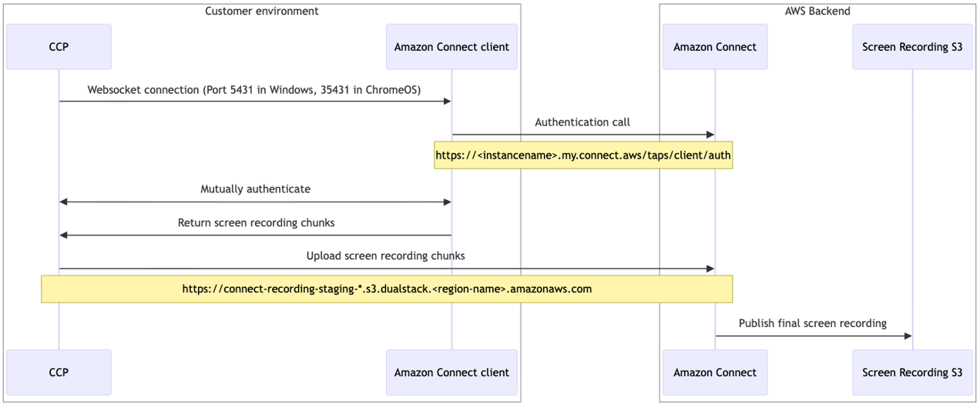Image resolution: width=980 pixels, height=404 pixels.
Task: Select the top Screen Recording S3 box
Action: click(x=912, y=47)
